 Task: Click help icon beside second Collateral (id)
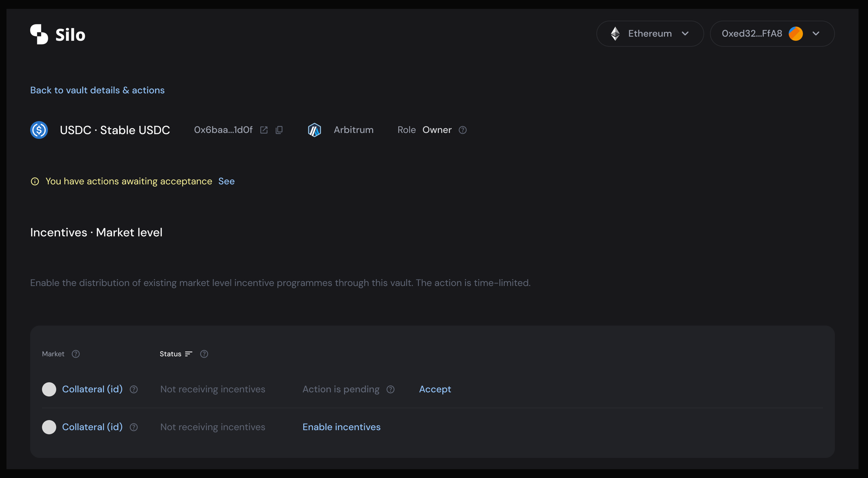(x=134, y=427)
